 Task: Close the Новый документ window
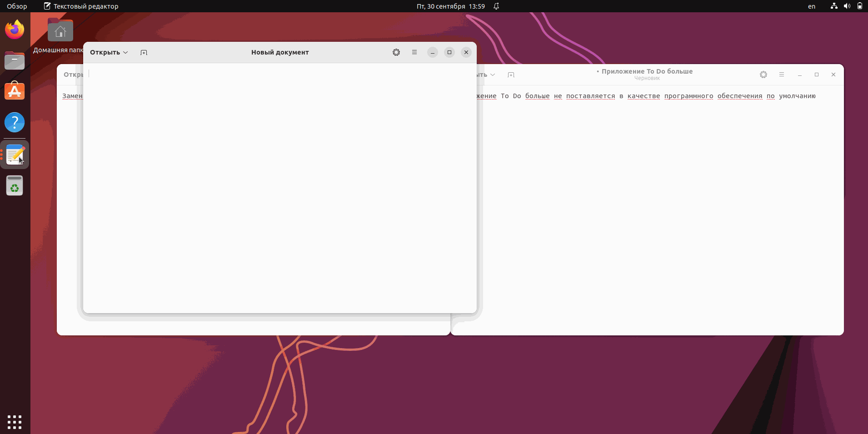coord(466,52)
